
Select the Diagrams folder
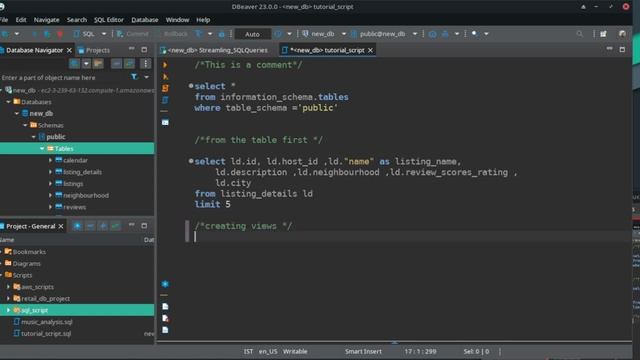point(27,264)
